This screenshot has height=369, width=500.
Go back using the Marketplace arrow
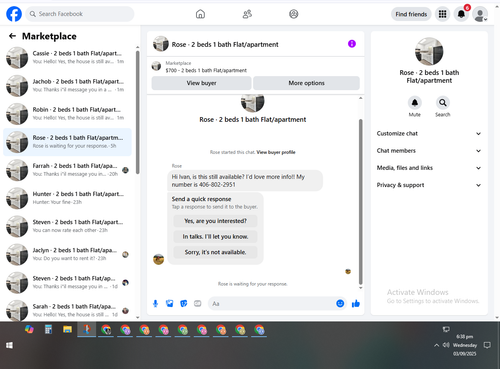pyautogui.click(x=12, y=36)
